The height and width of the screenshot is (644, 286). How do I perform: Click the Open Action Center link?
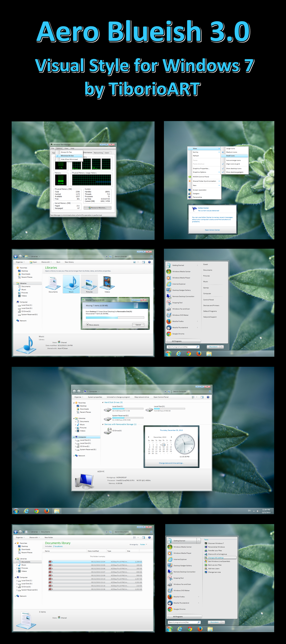click(212, 230)
